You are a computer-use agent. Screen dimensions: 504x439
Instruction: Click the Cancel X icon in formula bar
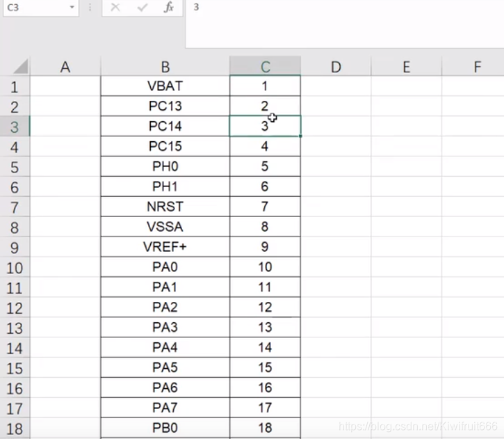[115, 8]
